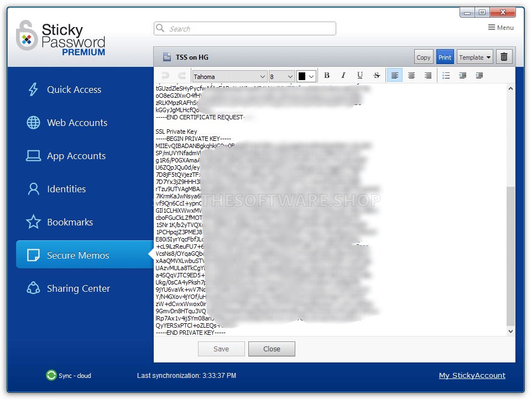532x400 pixels.
Task: Align text right
Action: pos(428,75)
